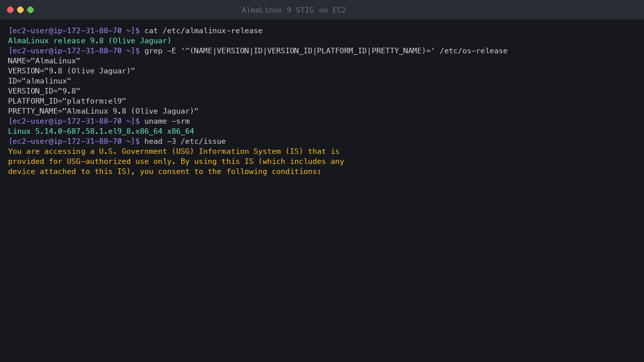Viewport: 644px width, 362px height.
Task: Select banner line starting "You are accessing a U.S. Government"
Action: [174, 151]
